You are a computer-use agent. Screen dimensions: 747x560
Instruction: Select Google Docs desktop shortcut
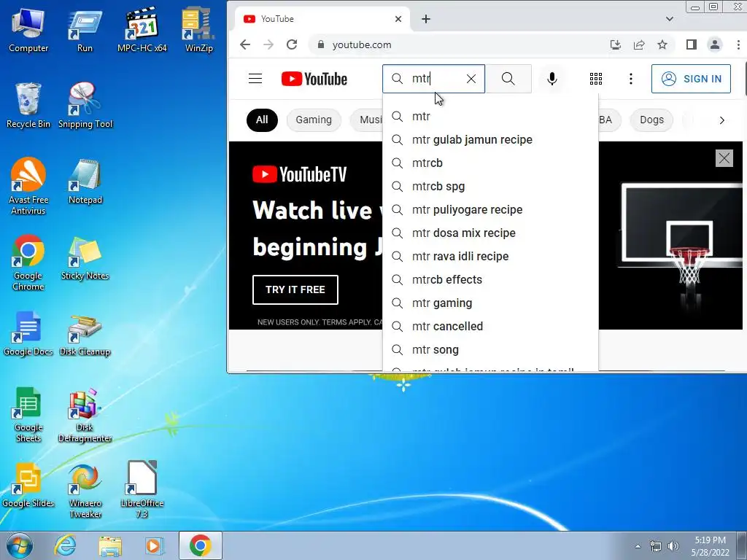point(28,333)
